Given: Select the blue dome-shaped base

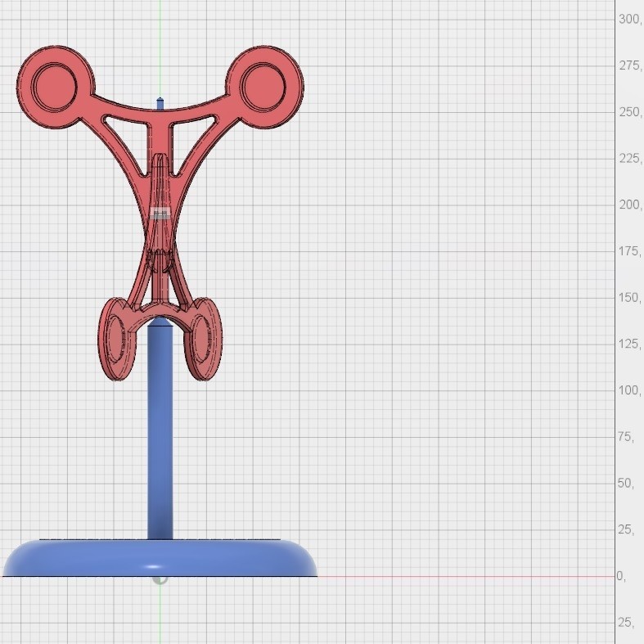Looking at the screenshot, I should [x=160, y=558].
